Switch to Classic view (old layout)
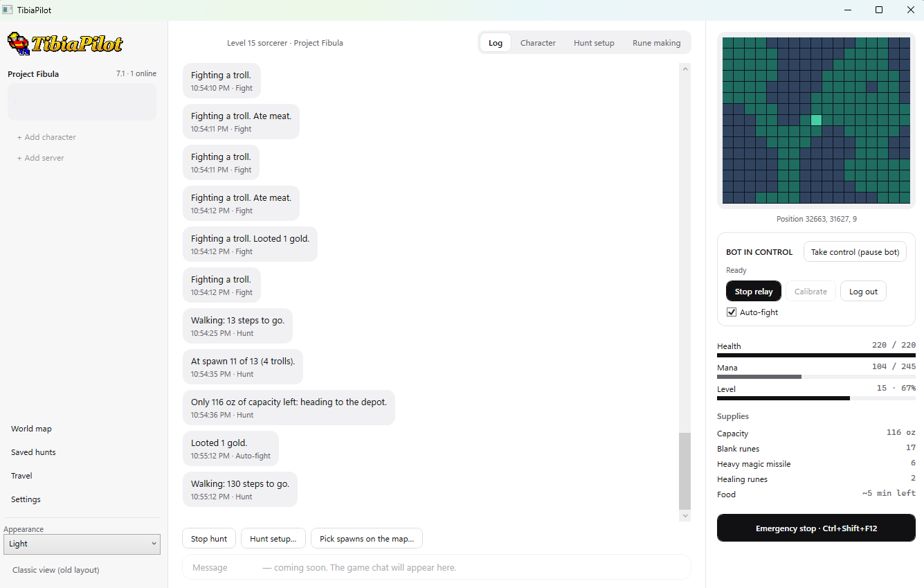Image resolution: width=924 pixels, height=588 pixels. click(x=56, y=570)
